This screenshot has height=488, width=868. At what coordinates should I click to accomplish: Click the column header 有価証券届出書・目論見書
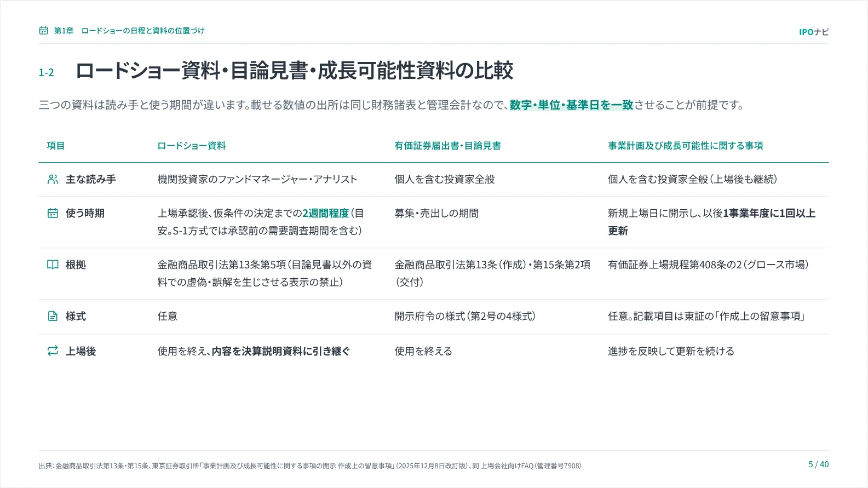pos(447,146)
